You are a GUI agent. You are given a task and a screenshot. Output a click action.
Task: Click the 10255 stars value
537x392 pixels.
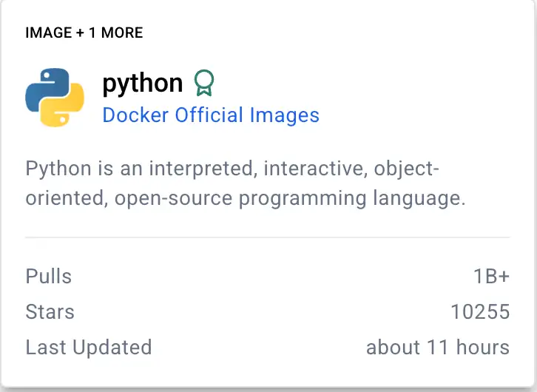pyautogui.click(x=480, y=311)
